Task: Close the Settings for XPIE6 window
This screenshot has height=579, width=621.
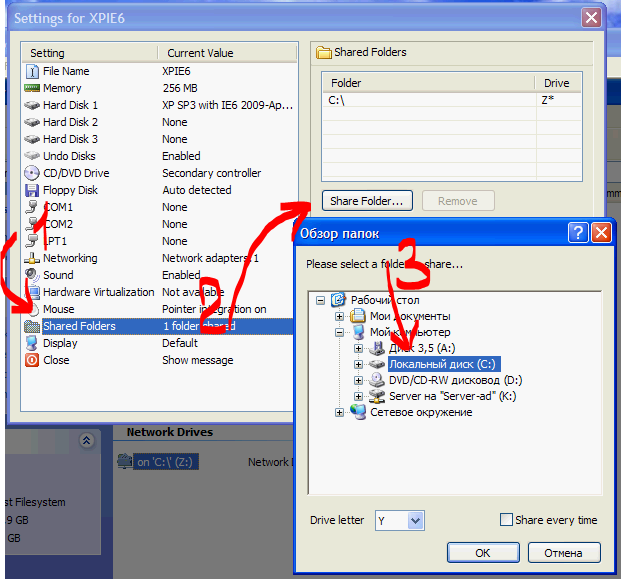Action: 591,18
